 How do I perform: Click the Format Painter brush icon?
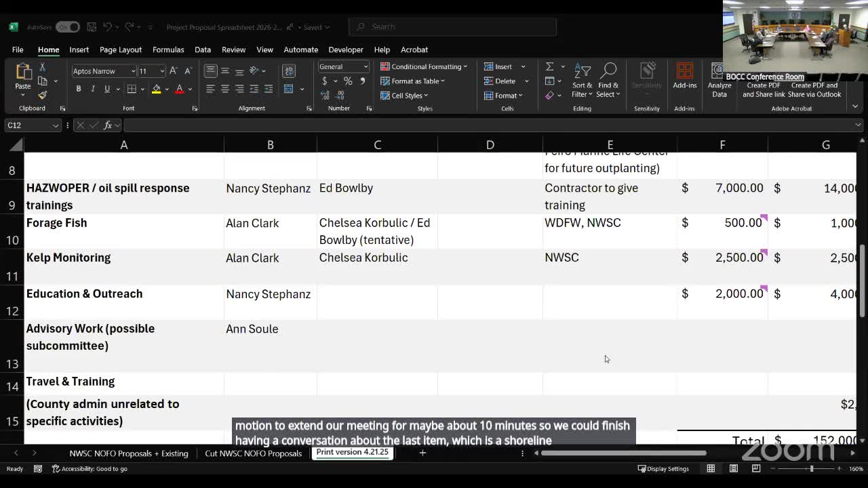(42, 95)
